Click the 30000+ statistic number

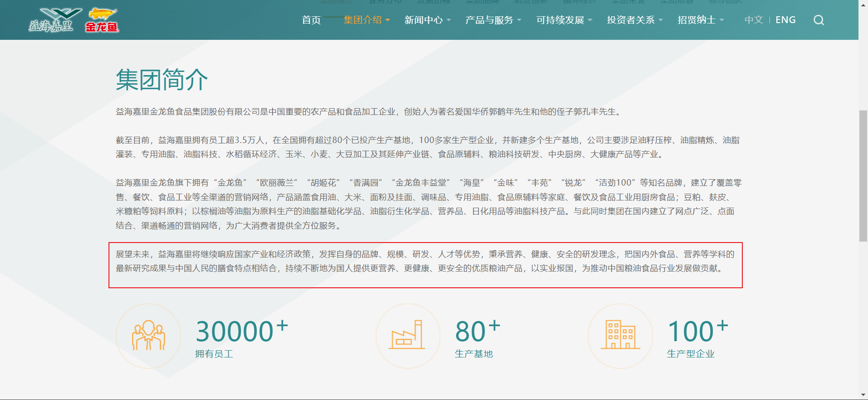[242, 331]
